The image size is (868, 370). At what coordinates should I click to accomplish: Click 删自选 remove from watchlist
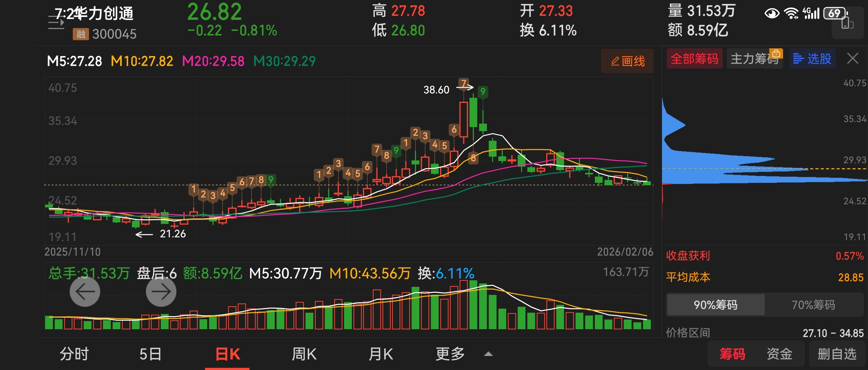(837, 354)
